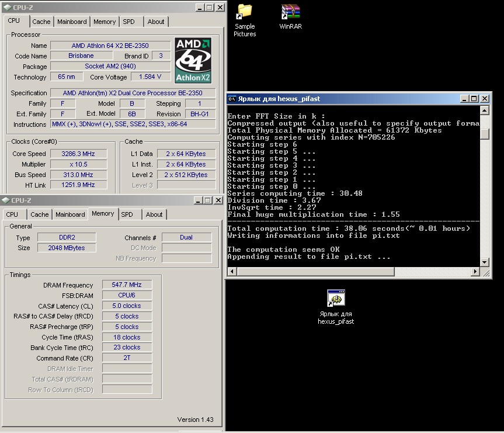Close the hexus_pifast console window

point(485,99)
